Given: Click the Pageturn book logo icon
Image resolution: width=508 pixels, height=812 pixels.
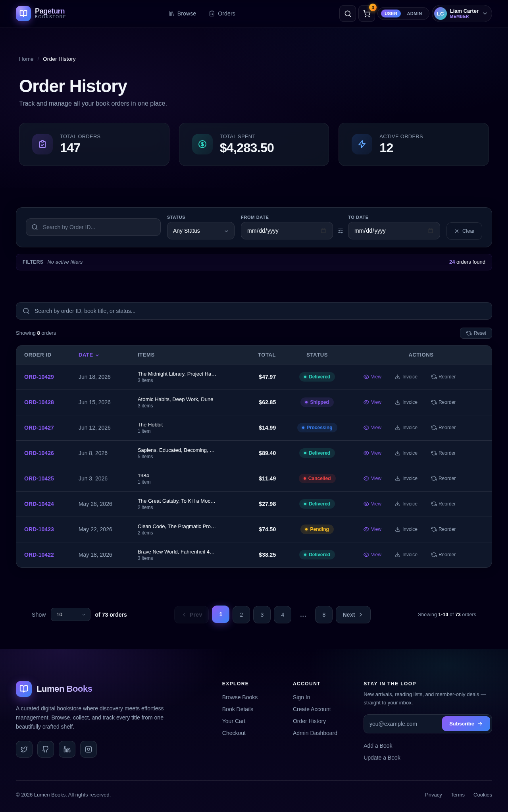Looking at the screenshot, I should pos(23,14).
